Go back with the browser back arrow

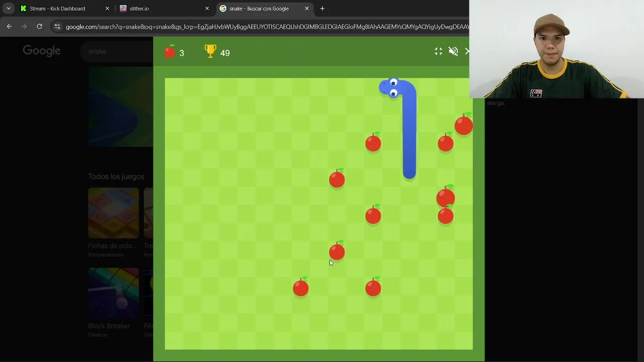[x=10, y=26]
